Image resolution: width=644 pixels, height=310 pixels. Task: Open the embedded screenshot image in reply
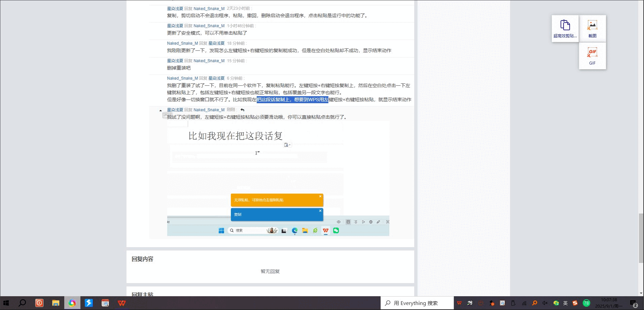278,178
